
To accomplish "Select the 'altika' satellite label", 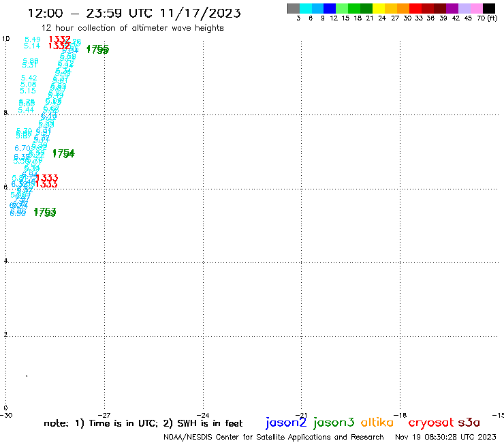I will [377, 423].
